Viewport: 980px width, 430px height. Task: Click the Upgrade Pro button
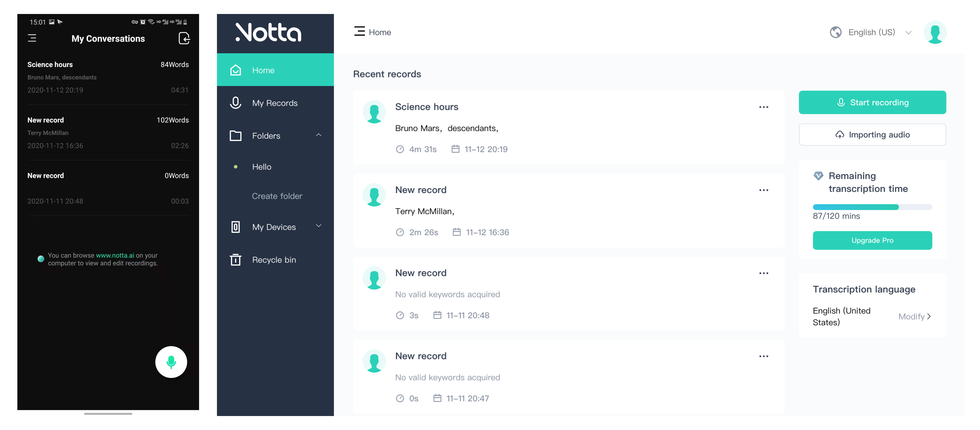[x=872, y=241]
